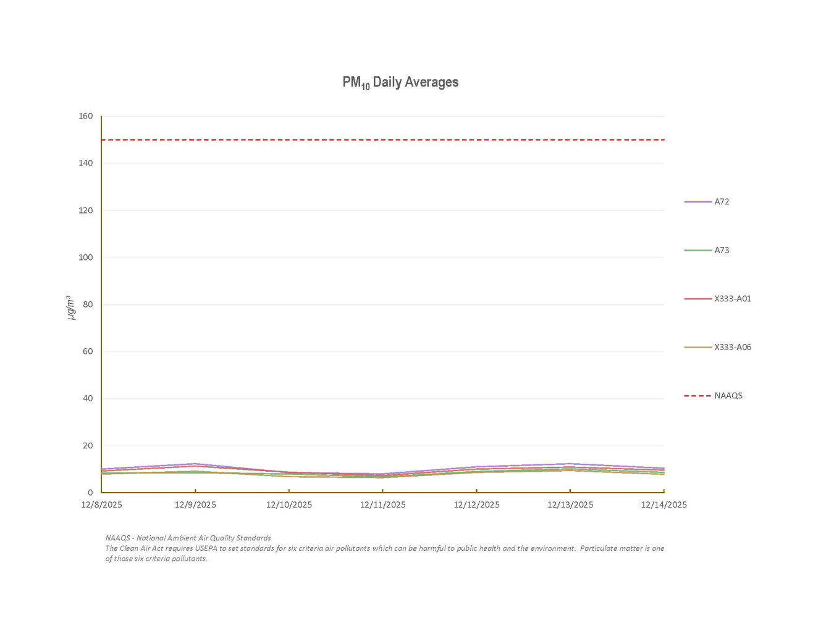This screenshot has height=644, width=834.
Task: Click the 12/10/2025 x-axis date label
Action: 289,504
